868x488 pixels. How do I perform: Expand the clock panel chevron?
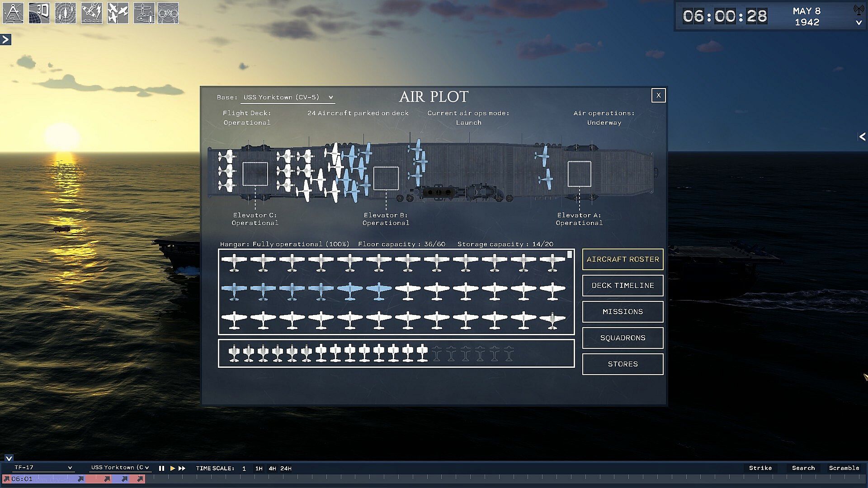point(859,23)
